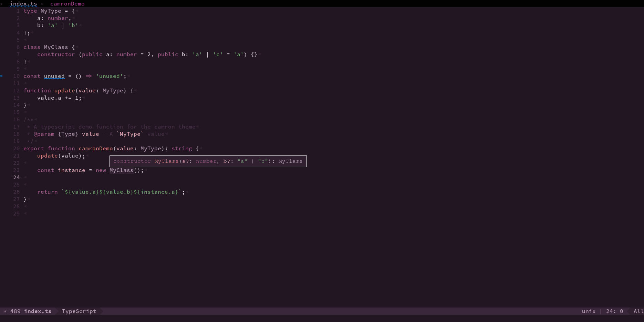The width and height of the screenshot is (644, 322).
Task: Click 'value.a' on line 13
Action: pyautogui.click(x=49, y=98)
